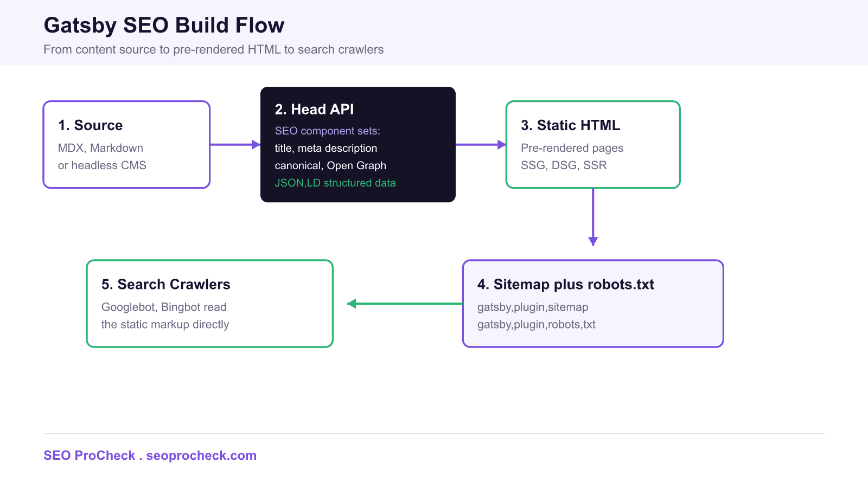Click the green 'JSON,LD structured data' text
The image size is (868, 488).
[x=335, y=183]
